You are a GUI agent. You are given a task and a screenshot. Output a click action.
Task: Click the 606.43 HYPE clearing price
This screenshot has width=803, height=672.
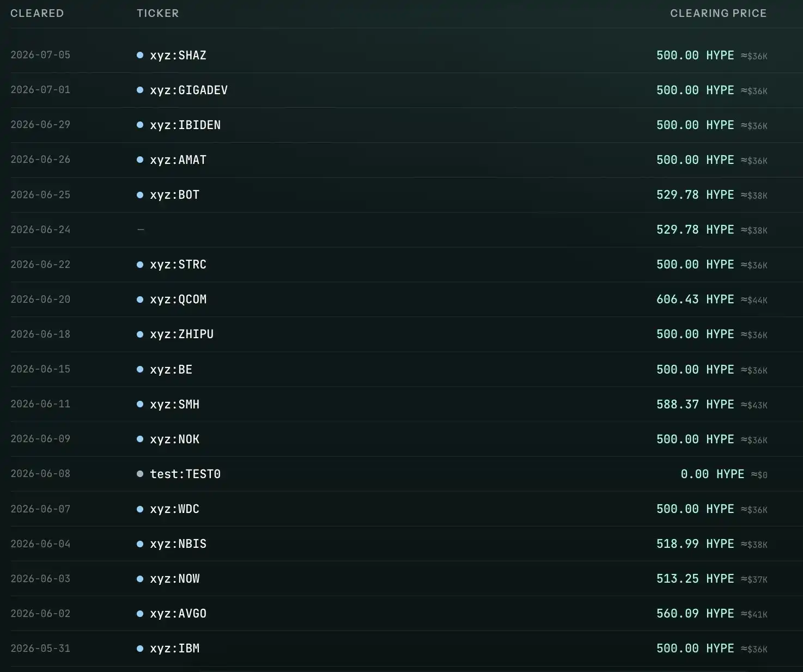695,299
